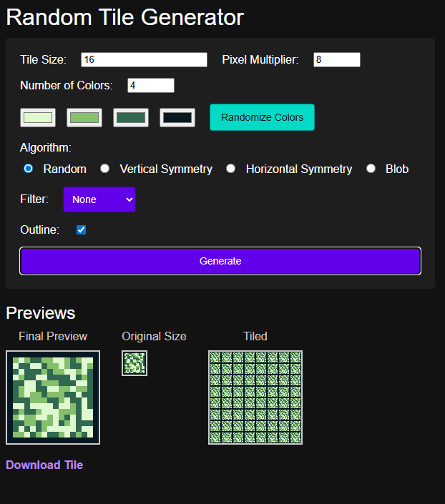Click the "Number of Colors:" label
Viewport: 445px width, 504px height.
[67, 86]
